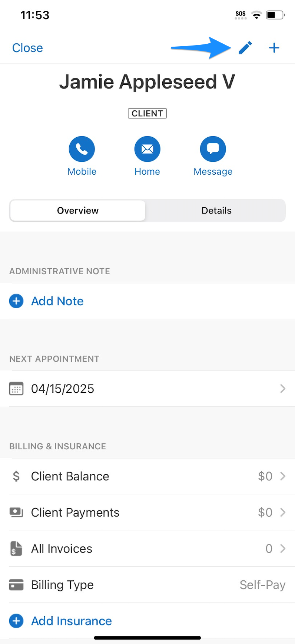Tap the pencil edit icon
The image size is (295, 644).
coord(245,48)
